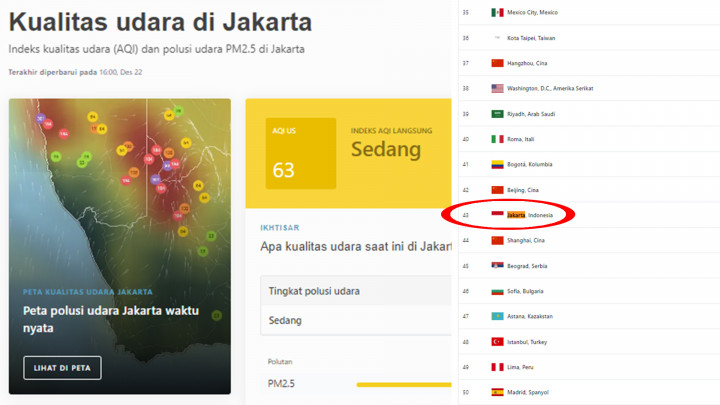Open the Jakarta air pollution map thumbnail
This screenshot has width=720, height=405.
[120, 246]
